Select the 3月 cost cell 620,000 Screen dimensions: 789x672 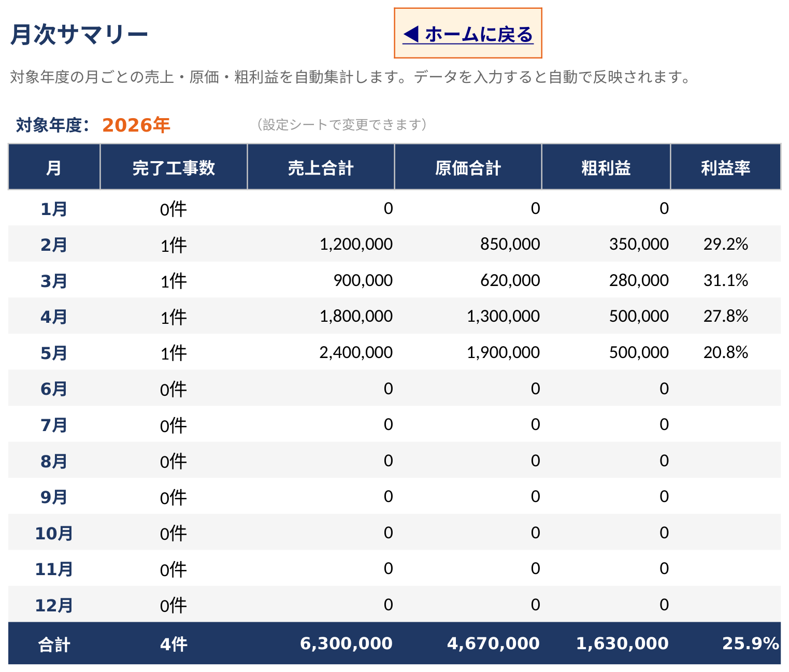(510, 280)
